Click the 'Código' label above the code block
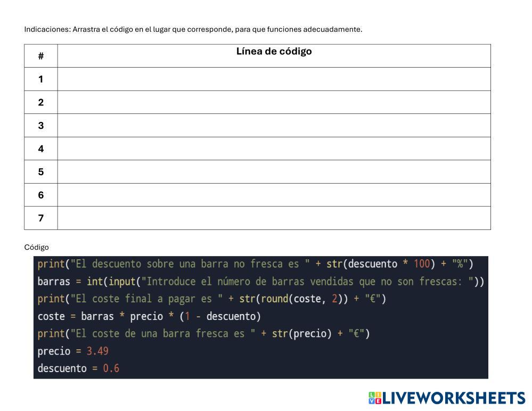 (36, 247)
